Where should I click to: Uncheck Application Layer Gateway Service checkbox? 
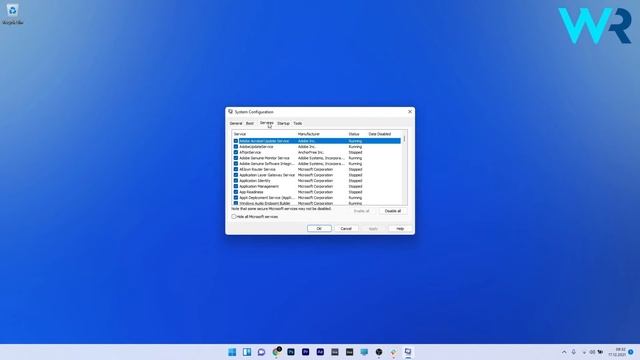click(236, 175)
